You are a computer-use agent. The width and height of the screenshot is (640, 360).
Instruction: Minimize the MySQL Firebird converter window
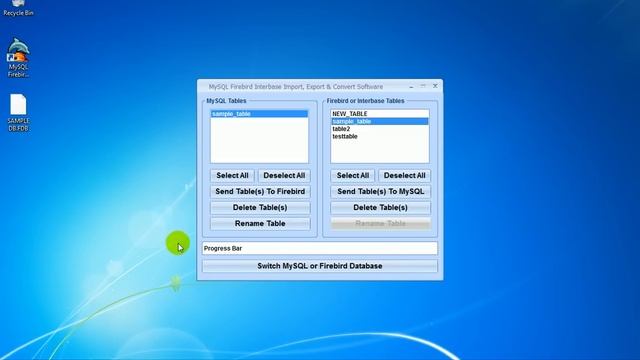[x=411, y=86]
